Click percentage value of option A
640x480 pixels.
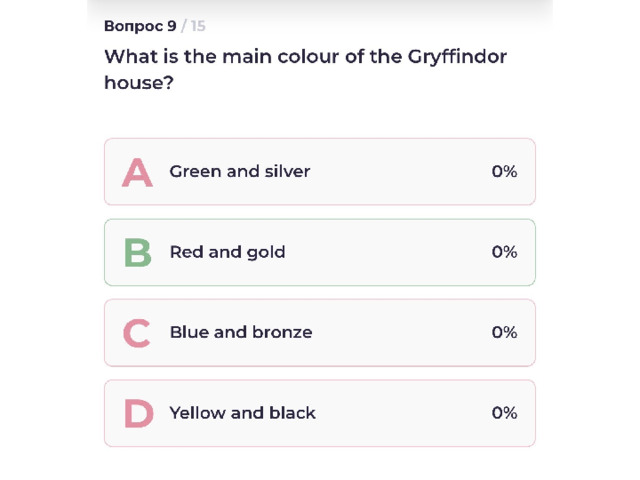pos(504,171)
